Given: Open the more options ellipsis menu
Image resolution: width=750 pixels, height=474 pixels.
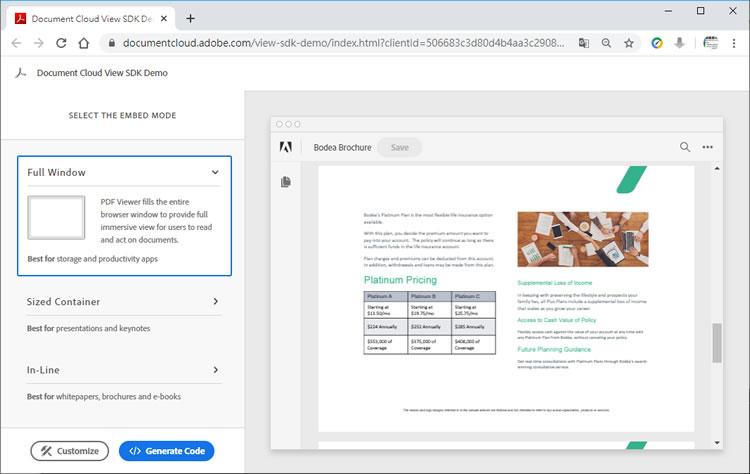Looking at the screenshot, I should [708, 147].
